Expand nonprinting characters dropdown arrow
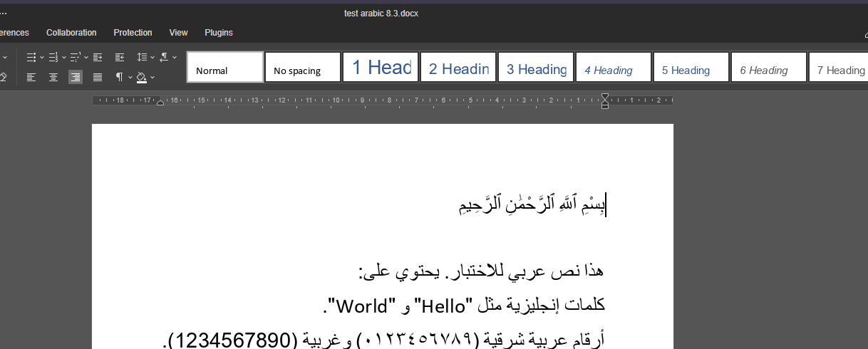868x349 pixels. tap(130, 77)
